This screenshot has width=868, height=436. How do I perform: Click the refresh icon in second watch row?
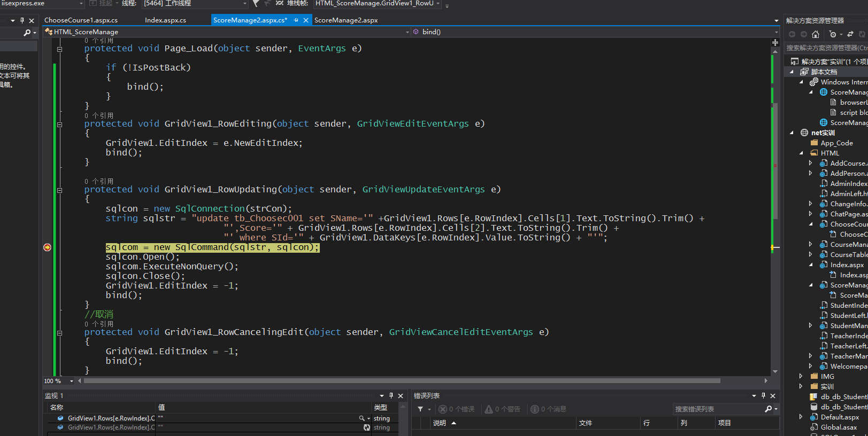367,427
